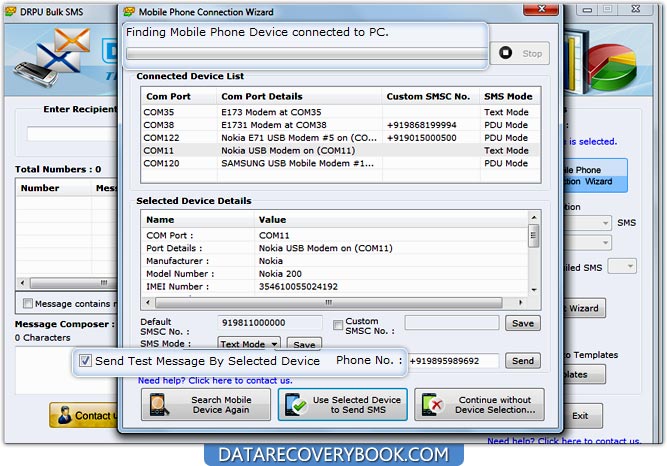Screen dimensions: 667x466
Task: Click device details scroll down arrow
Action: pyautogui.click(x=534, y=290)
